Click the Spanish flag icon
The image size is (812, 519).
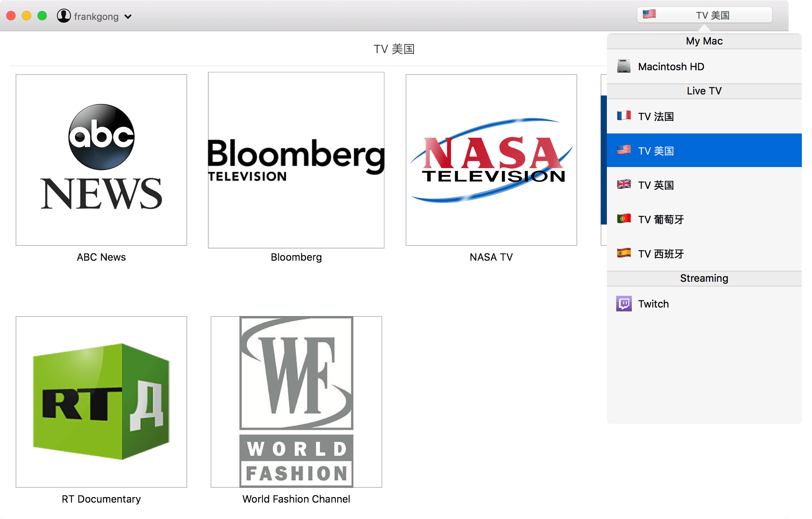(624, 253)
